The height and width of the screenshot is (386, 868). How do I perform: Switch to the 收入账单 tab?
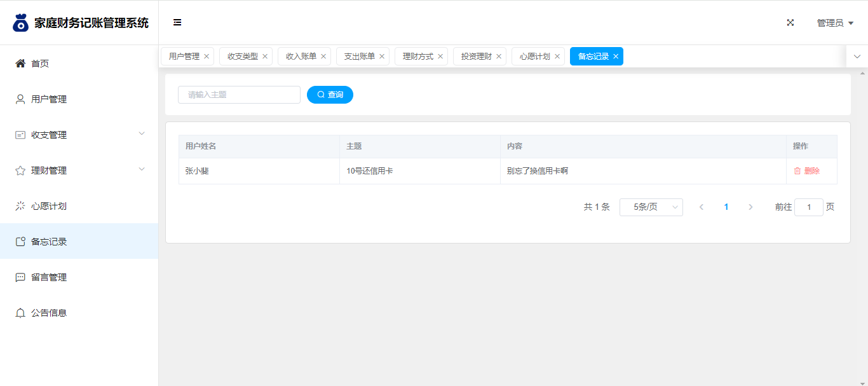tap(301, 57)
